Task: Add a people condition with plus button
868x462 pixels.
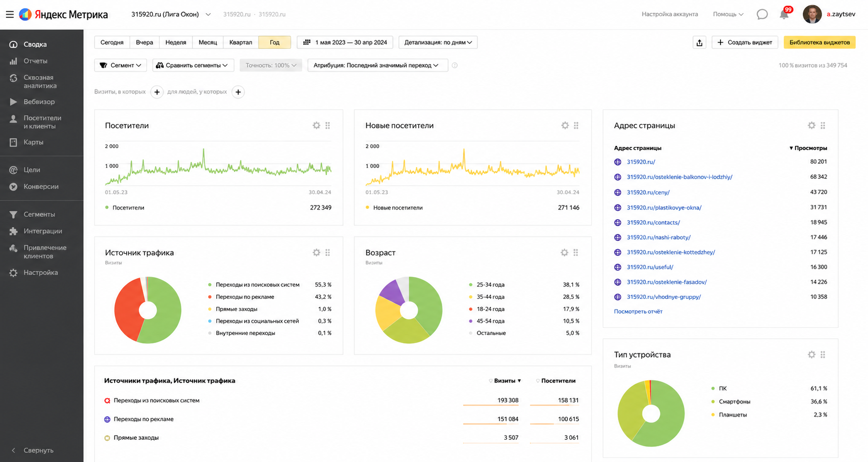Action: (238, 92)
